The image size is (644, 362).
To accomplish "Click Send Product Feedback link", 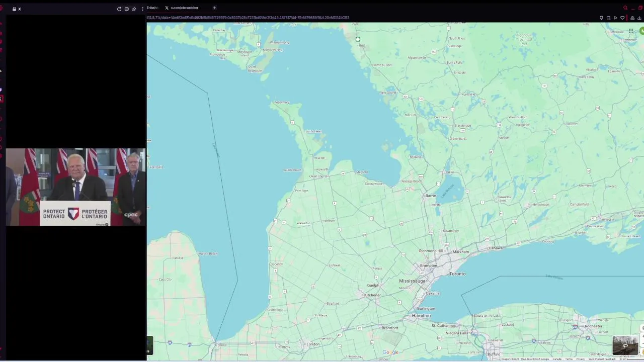I will click(x=602, y=359).
